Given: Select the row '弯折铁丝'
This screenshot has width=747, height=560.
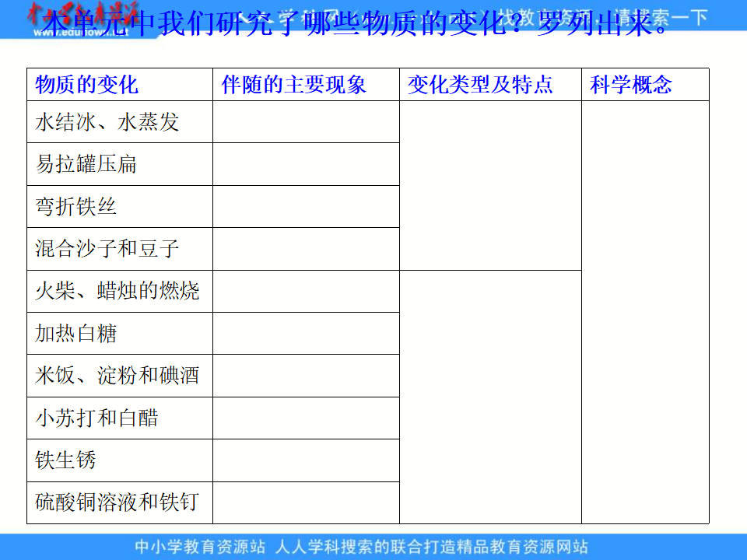Looking at the screenshot, I should pyautogui.click(x=120, y=207).
